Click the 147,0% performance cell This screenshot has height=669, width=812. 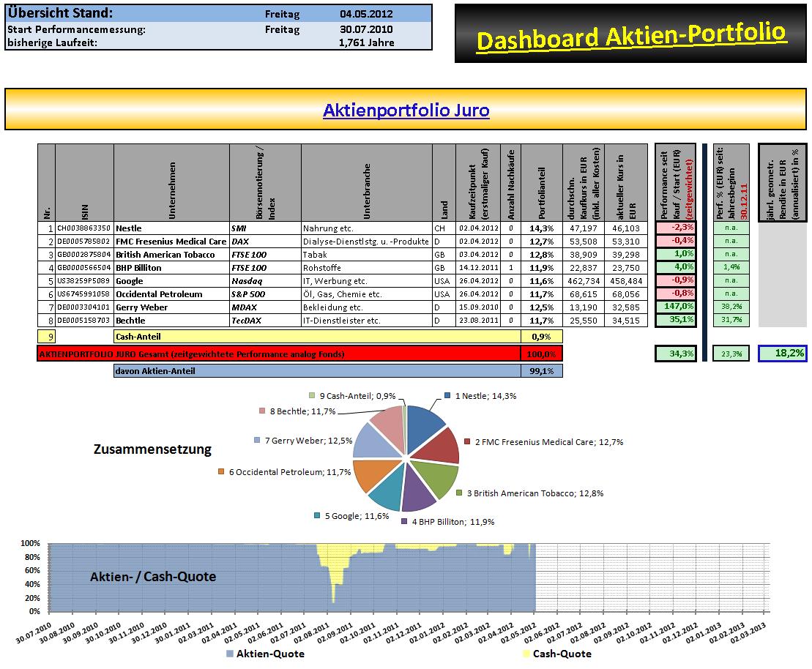[x=676, y=307]
